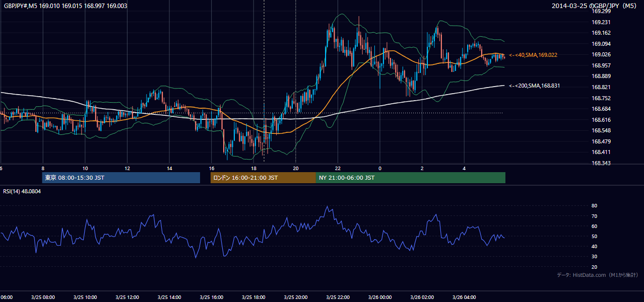Click RSI axis level 80
644x302 pixels.
[595, 206]
